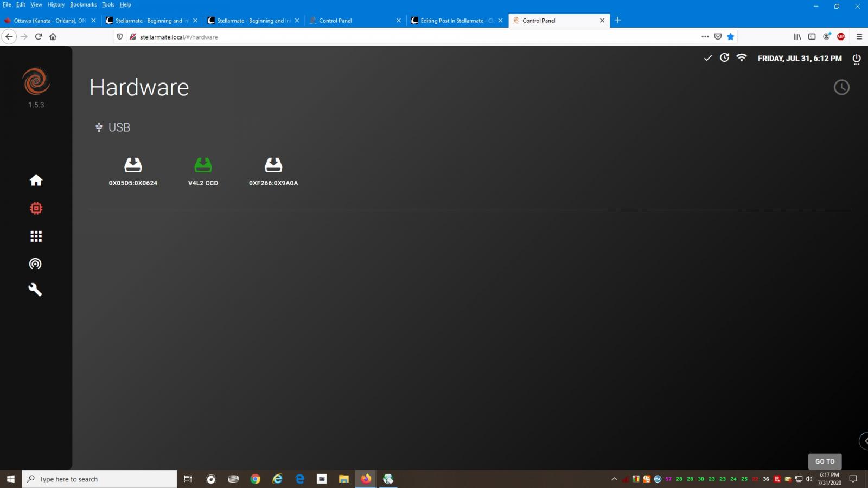Click the tracking protection shield icon
868x488 pixels.
[x=120, y=37]
